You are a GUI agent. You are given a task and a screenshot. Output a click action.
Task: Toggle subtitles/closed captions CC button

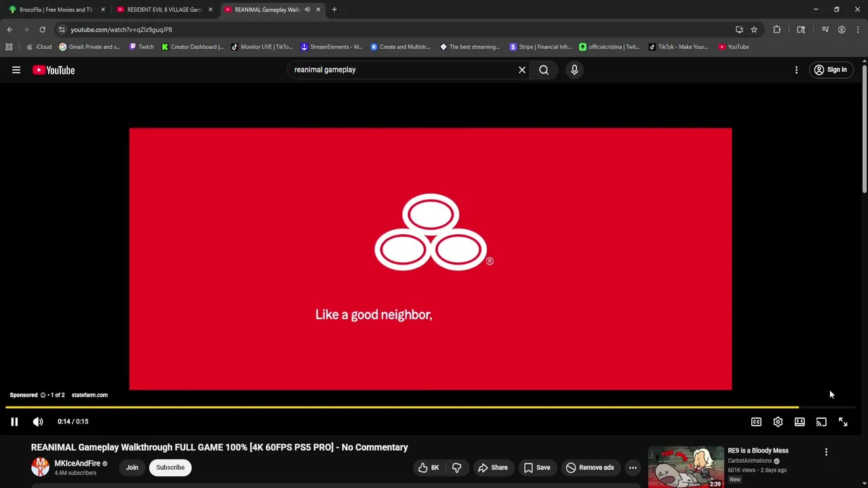tap(756, 422)
